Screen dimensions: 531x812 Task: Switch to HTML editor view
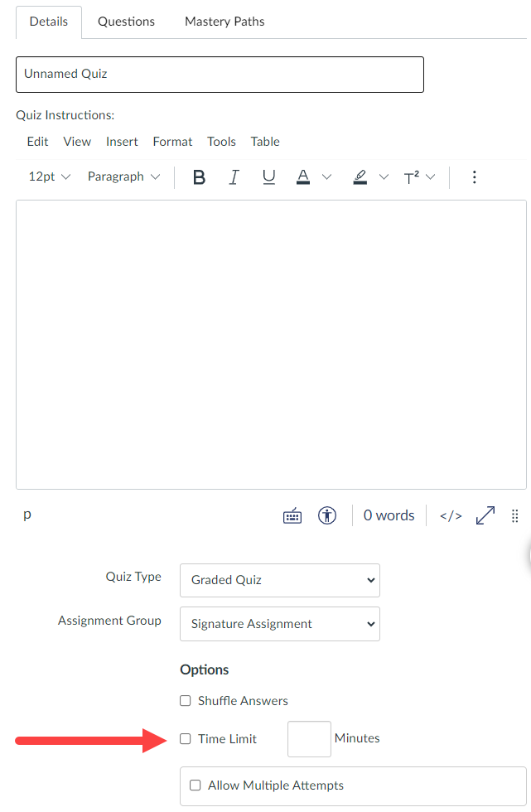451,515
